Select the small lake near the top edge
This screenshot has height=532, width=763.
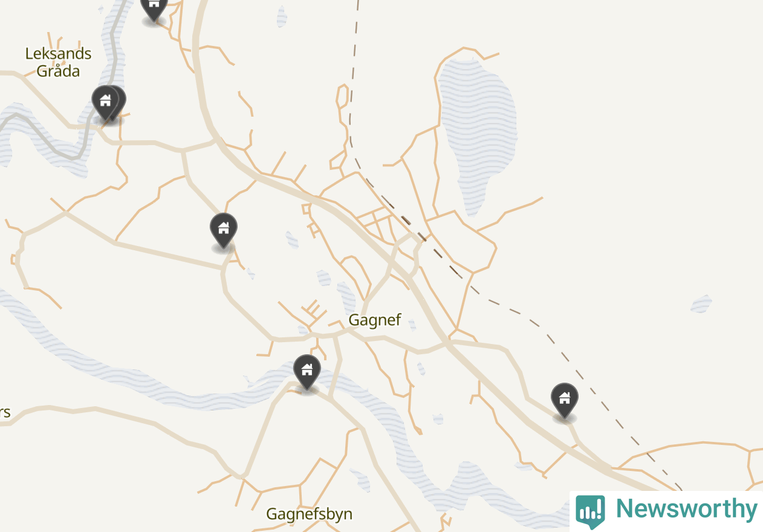click(x=282, y=16)
